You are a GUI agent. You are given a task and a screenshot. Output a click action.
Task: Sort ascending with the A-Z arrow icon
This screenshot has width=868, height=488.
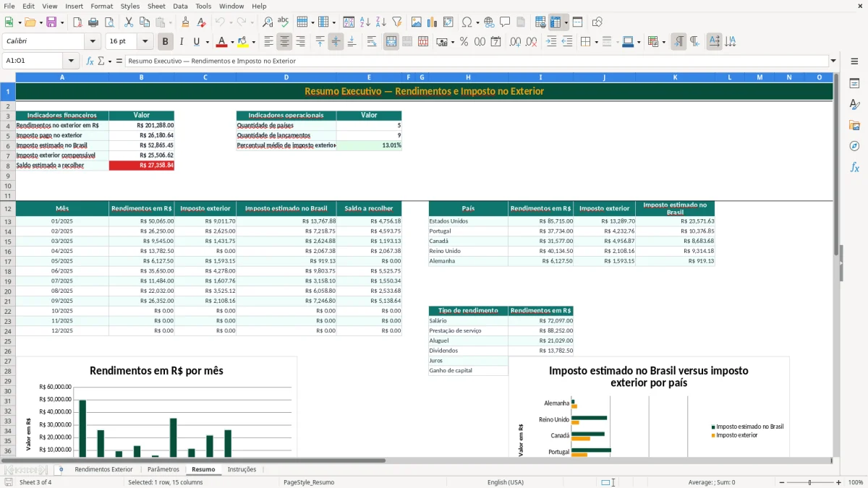click(x=365, y=22)
